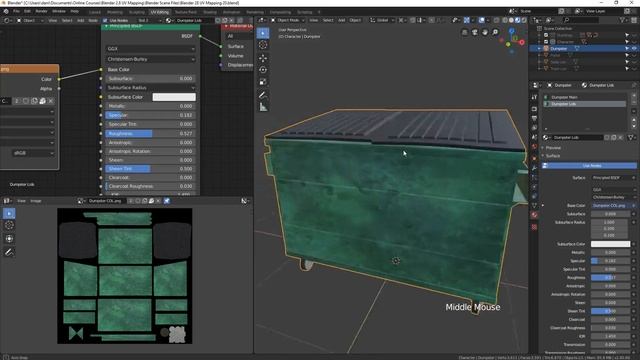This screenshot has width=640, height=360.
Task: Switch to the Texture Paint workspace tab
Action: (x=186, y=12)
